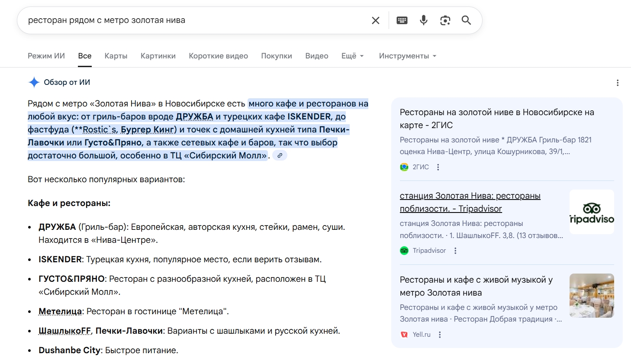Search by image using the Google Lens icon

point(445,20)
